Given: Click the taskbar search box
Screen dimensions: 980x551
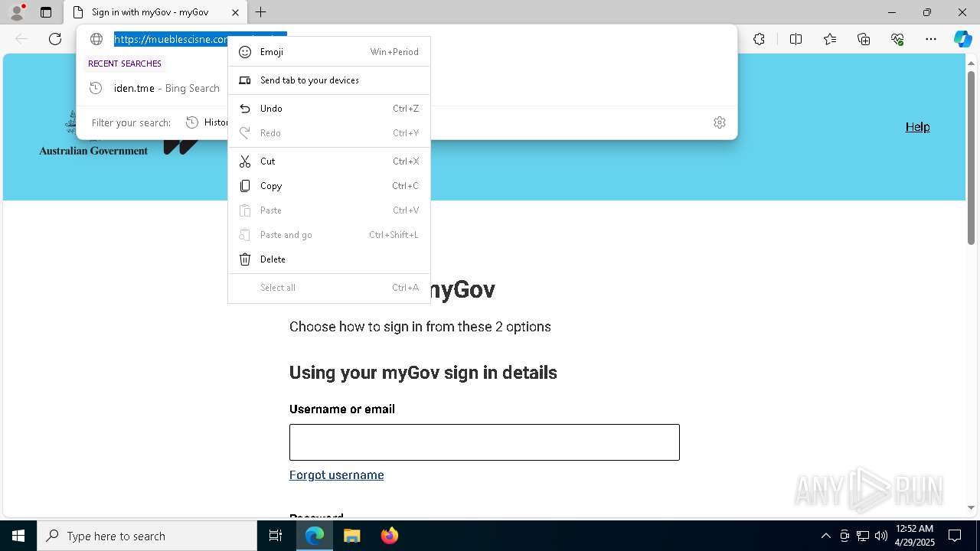Looking at the screenshot, I should pos(147,536).
